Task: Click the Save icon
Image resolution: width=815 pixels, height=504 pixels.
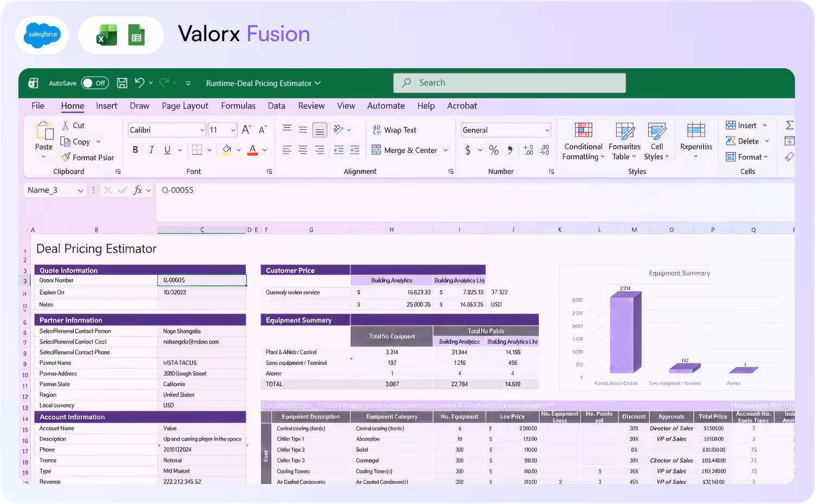Action: point(122,83)
